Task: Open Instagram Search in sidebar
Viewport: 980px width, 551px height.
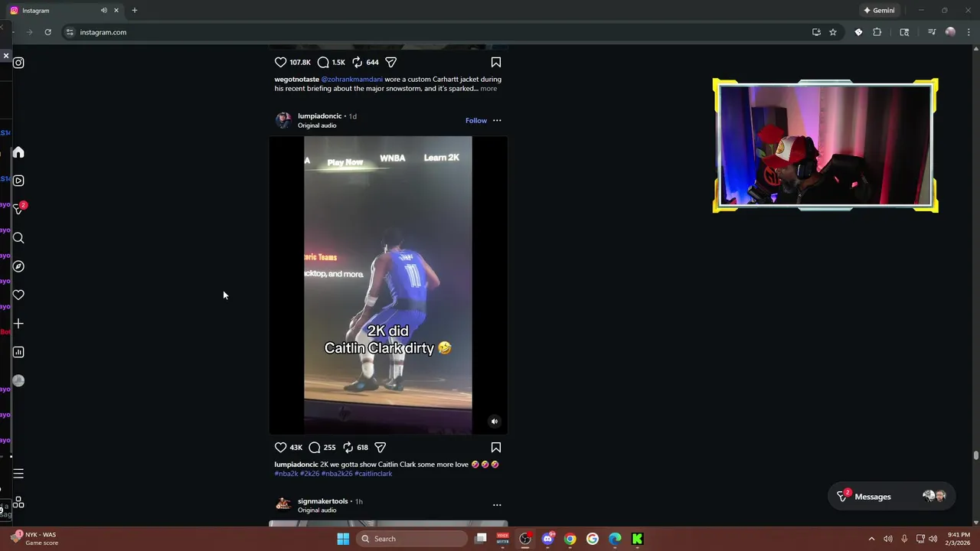Action: pos(18,238)
